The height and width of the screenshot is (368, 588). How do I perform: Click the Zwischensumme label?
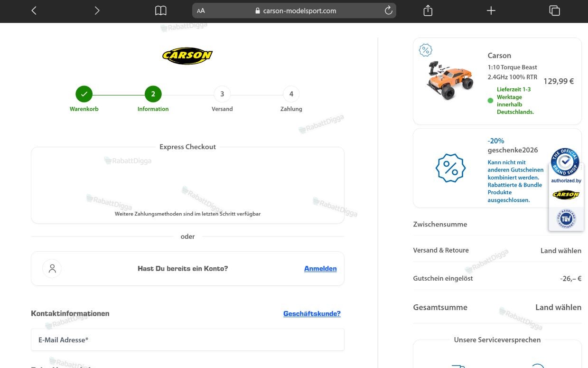pyautogui.click(x=440, y=224)
